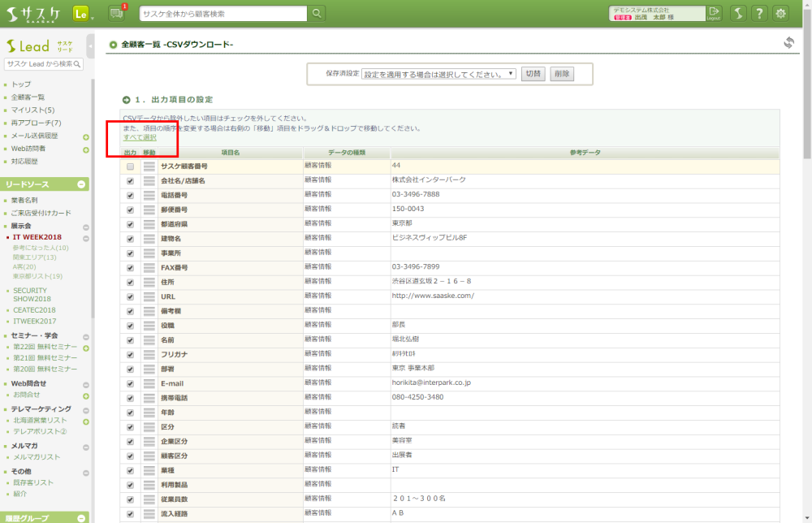The image size is (812, 523).
Task: Click drag handle for 会社名/店舗名 row
Action: click(149, 180)
